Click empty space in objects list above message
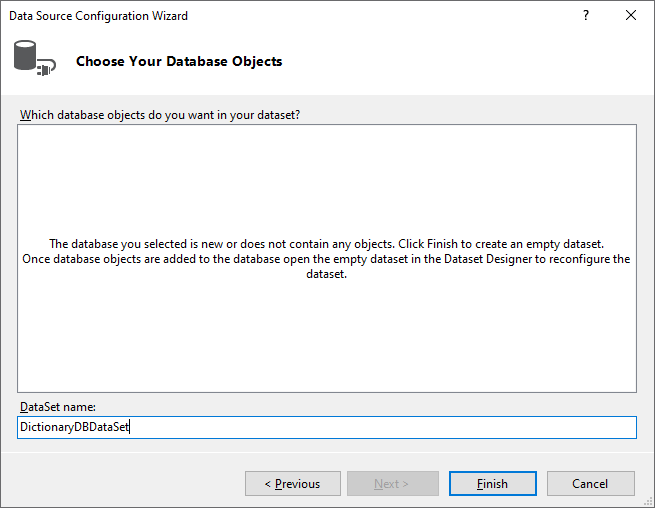The height and width of the screenshot is (508, 655). (x=327, y=180)
